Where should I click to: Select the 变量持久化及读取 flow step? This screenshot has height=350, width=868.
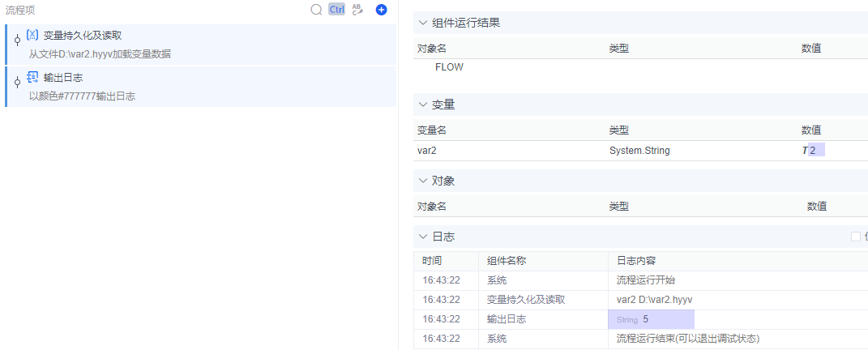[x=201, y=45]
